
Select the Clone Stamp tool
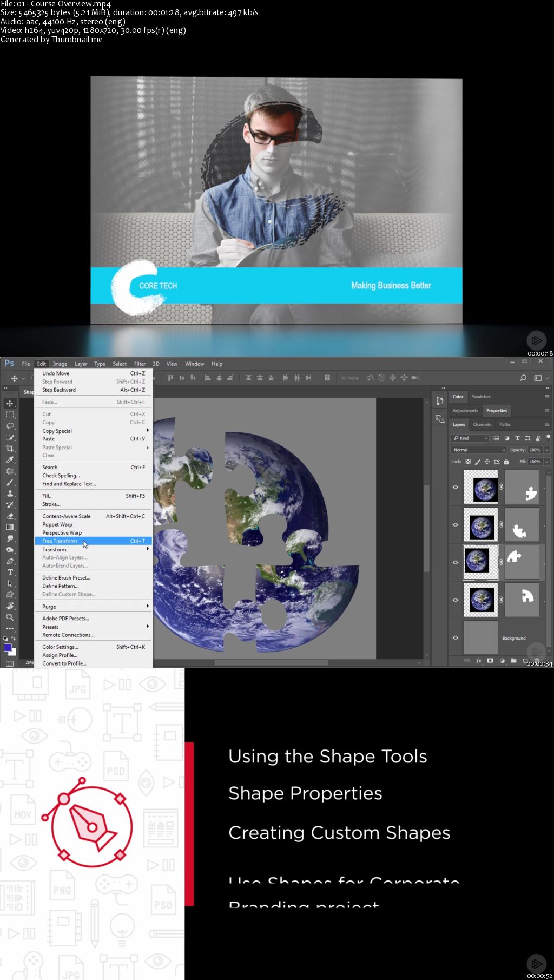tap(10, 494)
